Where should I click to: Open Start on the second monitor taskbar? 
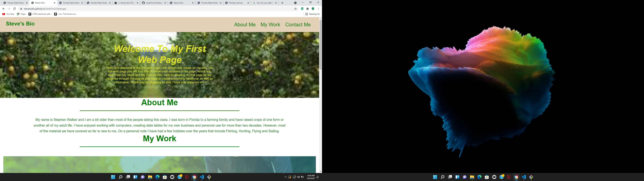[x=435, y=177]
